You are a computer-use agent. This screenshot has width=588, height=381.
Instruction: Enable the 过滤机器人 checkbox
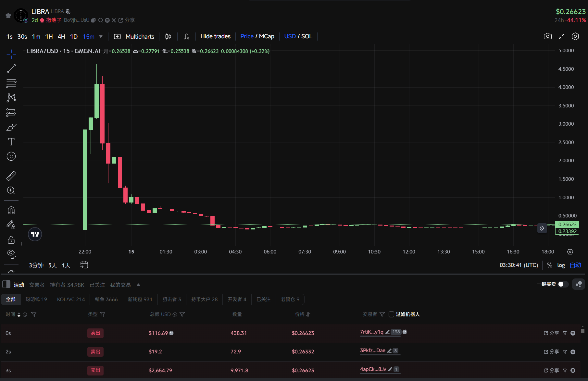tap(391, 314)
